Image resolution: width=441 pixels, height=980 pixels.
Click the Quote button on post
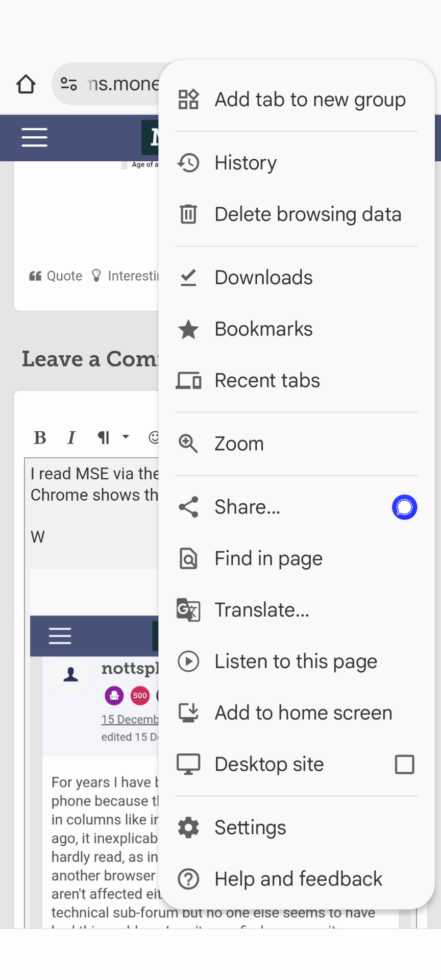pos(56,276)
